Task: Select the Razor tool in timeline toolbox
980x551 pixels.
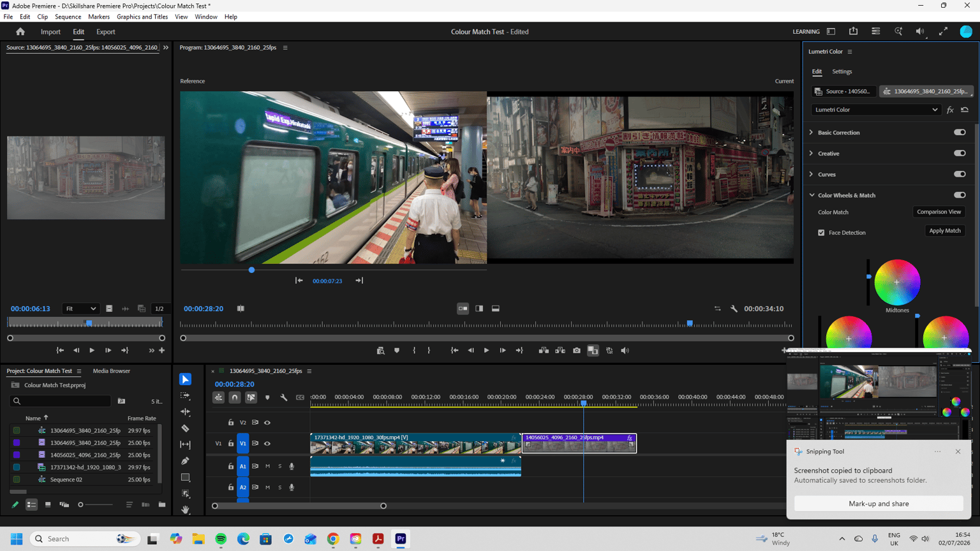Action: point(186,429)
